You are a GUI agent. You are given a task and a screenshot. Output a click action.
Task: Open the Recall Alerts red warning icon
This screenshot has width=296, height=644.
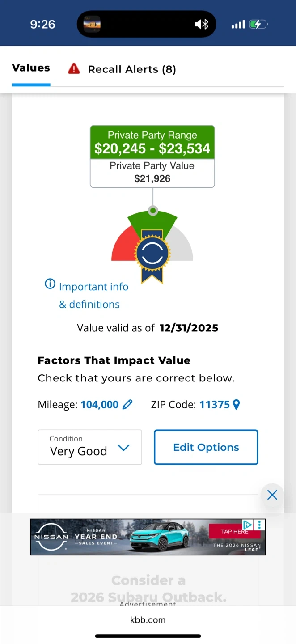click(74, 69)
